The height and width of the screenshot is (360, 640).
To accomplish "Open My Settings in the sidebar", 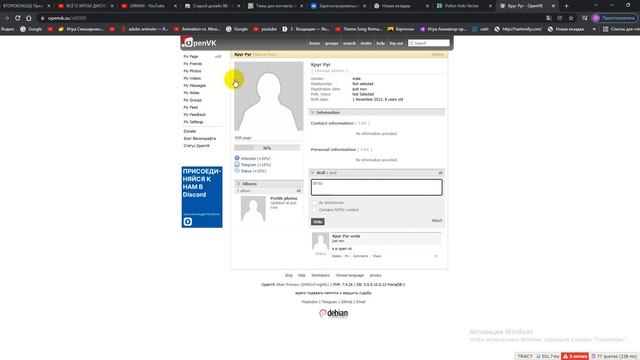I will tap(193, 122).
